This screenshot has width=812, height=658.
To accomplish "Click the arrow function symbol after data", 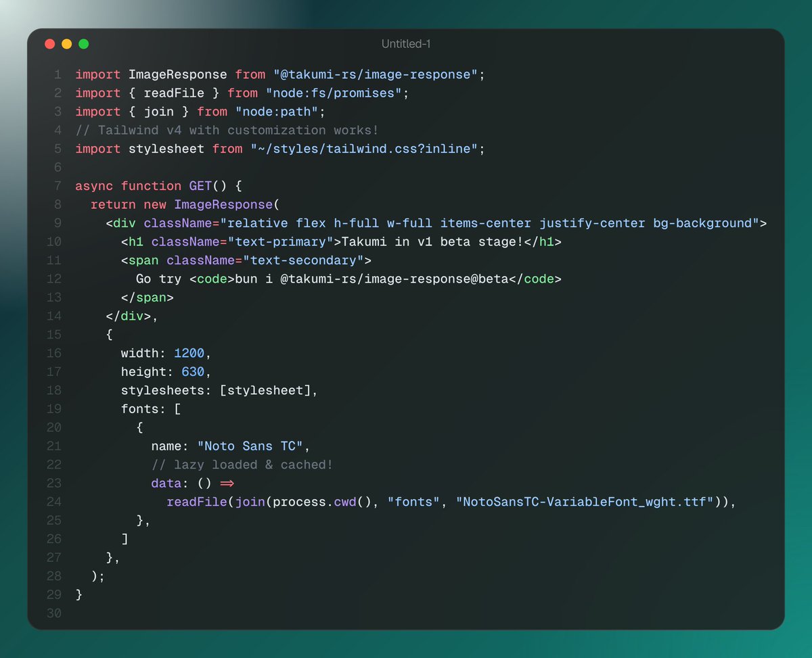I will coord(227,484).
